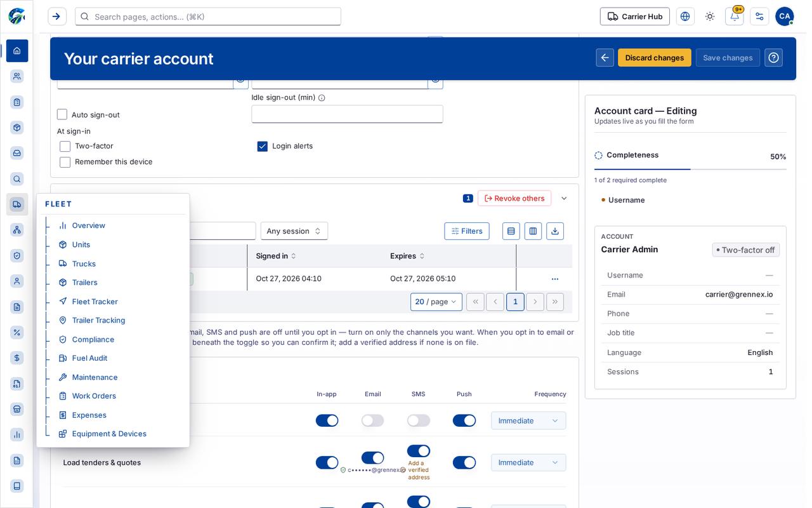Sort by Signed in column
The image size is (812, 508).
click(x=276, y=256)
